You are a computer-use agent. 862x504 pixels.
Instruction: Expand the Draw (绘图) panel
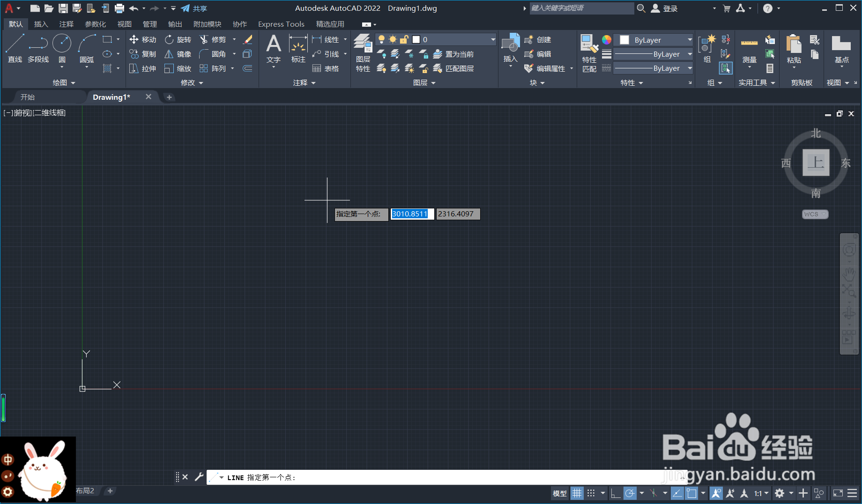tap(64, 82)
